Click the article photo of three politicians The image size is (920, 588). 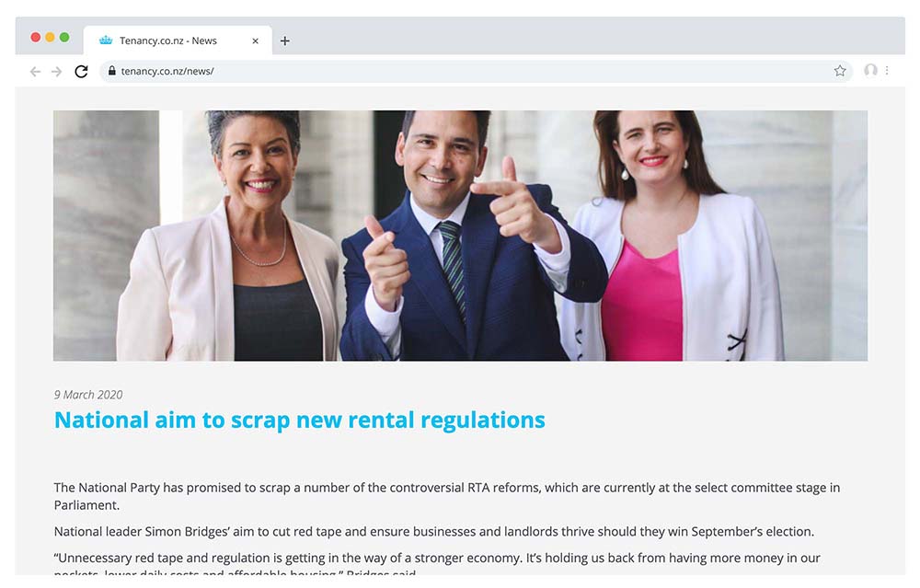point(460,236)
